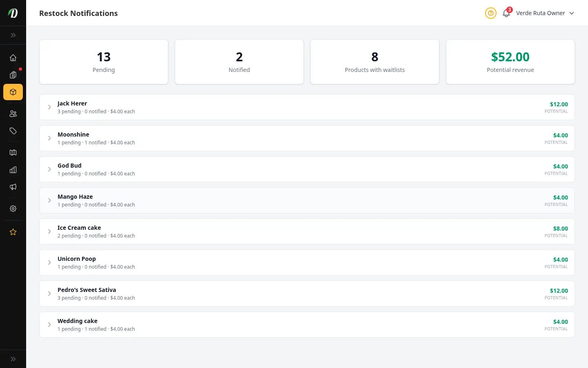Screen dimensions: 588x368
Task: Click the $12.00 potential for Jack Herer
Action: click(x=559, y=104)
